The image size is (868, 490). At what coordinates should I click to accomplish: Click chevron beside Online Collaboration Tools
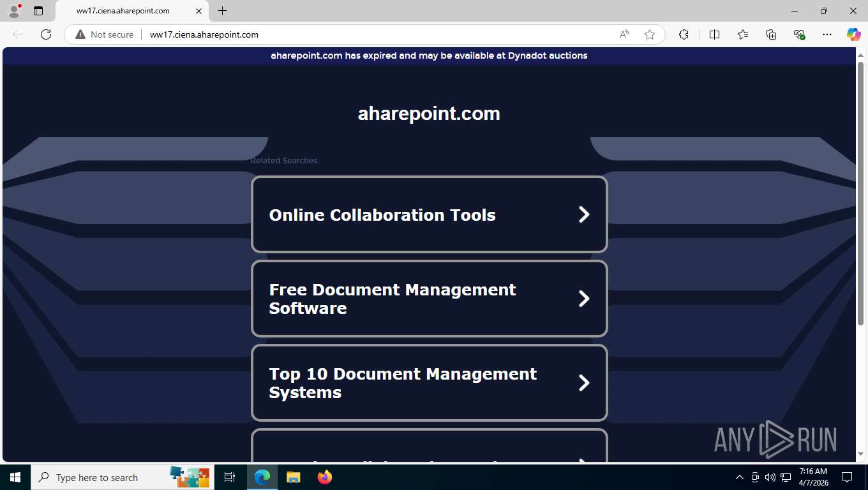point(584,214)
